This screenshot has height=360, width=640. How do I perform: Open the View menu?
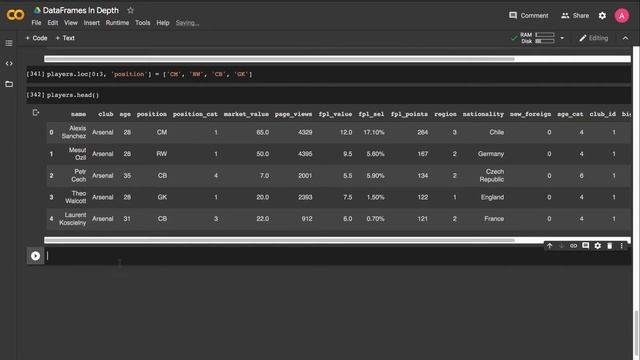[71, 23]
